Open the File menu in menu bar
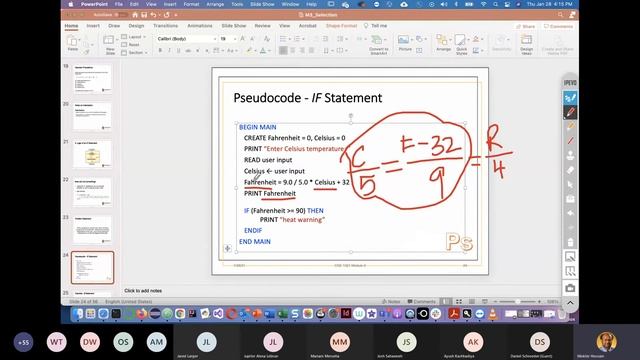The height and width of the screenshot is (360, 640). (x=118, y=4)
